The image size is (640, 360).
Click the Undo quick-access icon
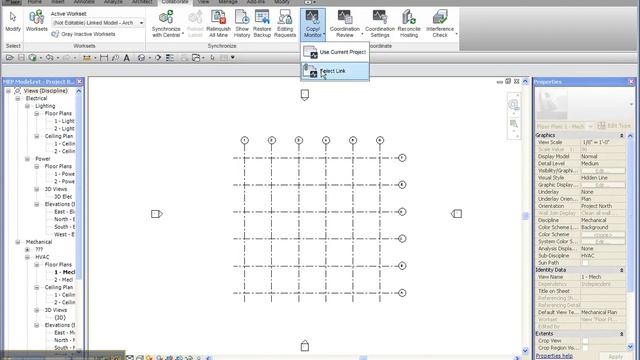coord(49,58)
